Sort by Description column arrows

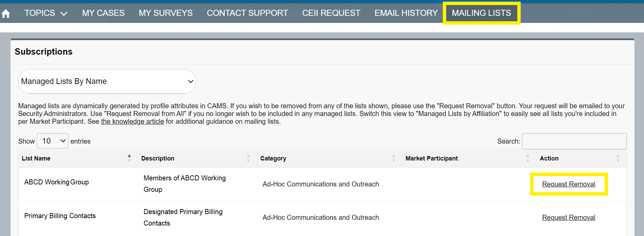click(x=248, y=158)
